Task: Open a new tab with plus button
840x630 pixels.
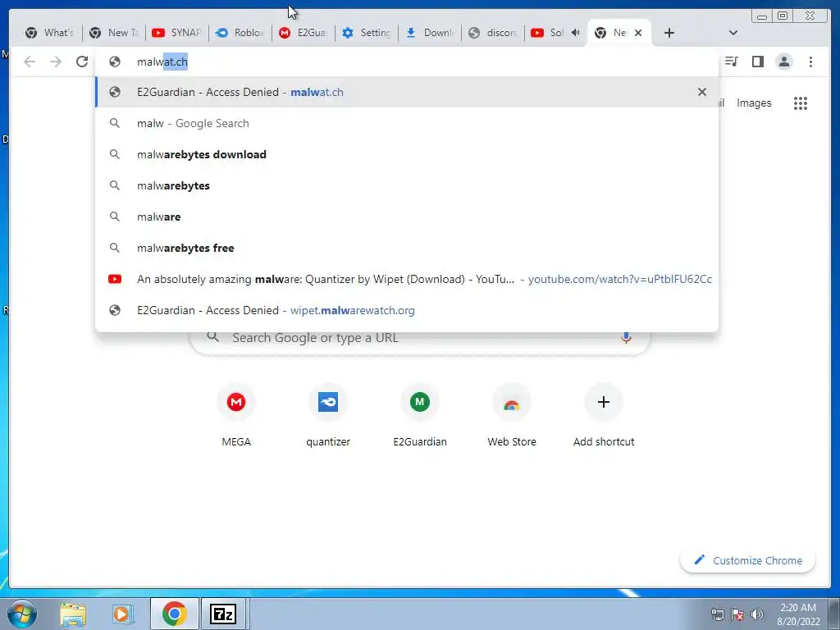Action: point(669,33)
